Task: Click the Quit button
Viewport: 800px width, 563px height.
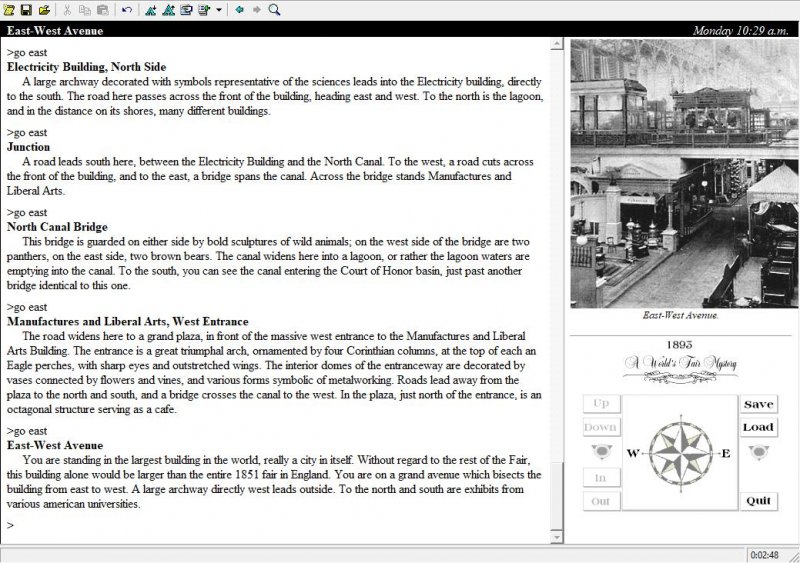Action: tap(759, 501)
